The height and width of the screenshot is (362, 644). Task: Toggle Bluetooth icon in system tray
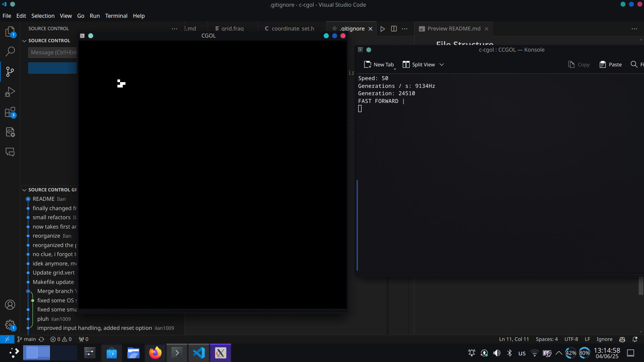(509, 353)
